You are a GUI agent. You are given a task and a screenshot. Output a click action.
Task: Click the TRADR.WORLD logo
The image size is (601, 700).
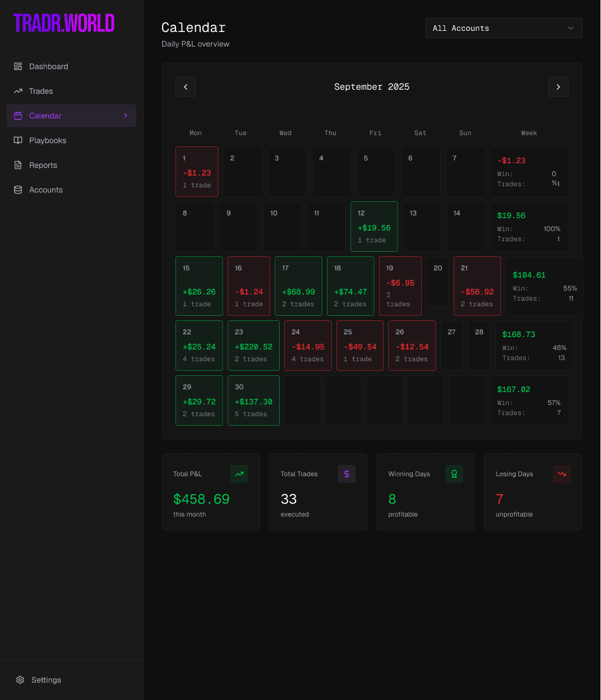(63, 23)
